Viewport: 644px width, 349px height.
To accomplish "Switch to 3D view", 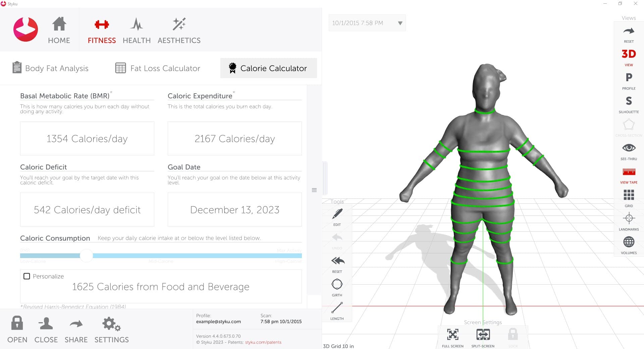I will 629,58.
